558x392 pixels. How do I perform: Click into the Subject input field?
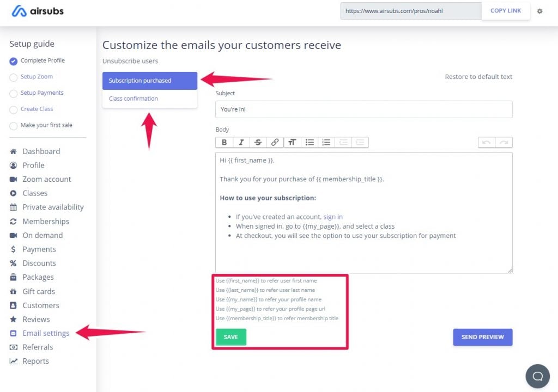[363, 109]
